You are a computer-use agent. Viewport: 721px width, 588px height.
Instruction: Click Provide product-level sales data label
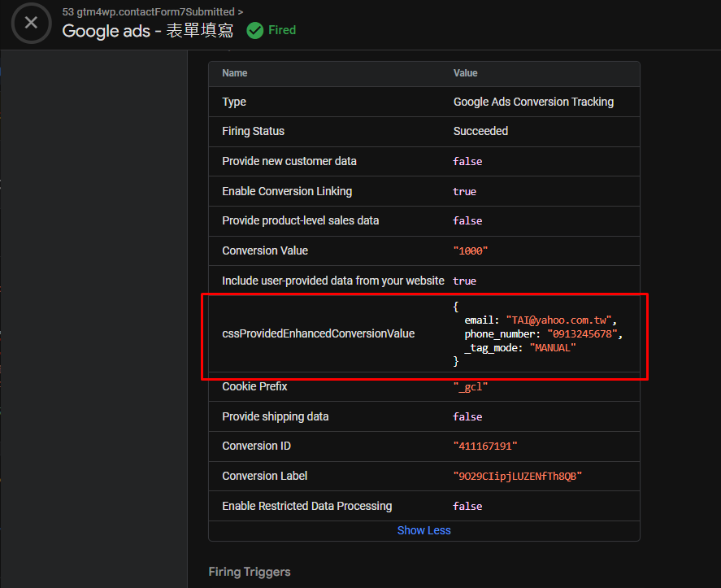[300, 221]
